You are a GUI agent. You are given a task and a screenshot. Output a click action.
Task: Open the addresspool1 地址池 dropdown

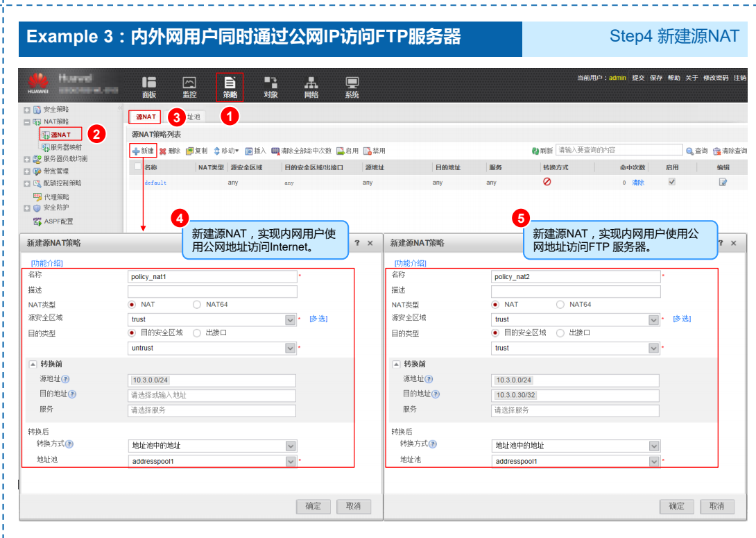[292, 460]
